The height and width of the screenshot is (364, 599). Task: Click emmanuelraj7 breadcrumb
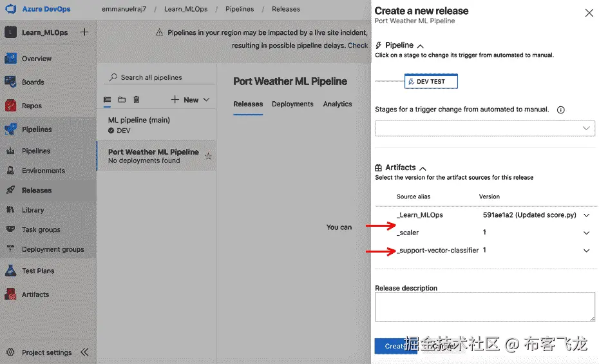(124, 9)
